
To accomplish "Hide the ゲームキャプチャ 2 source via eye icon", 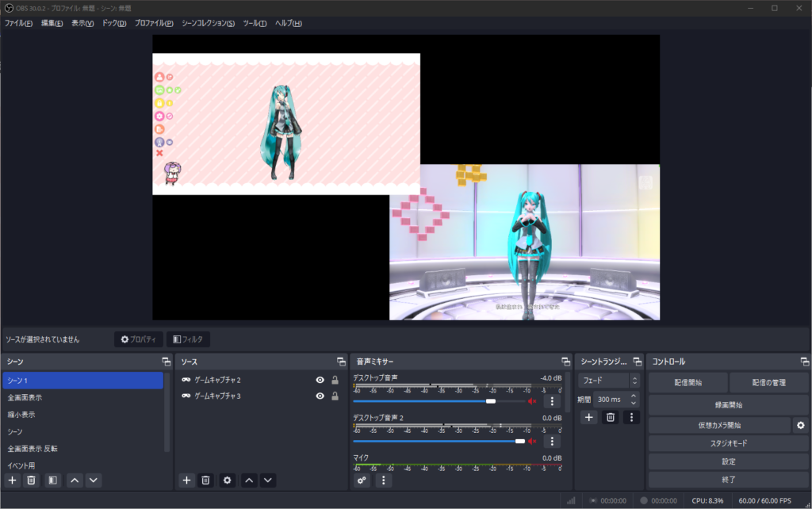I will coord(320,380).
